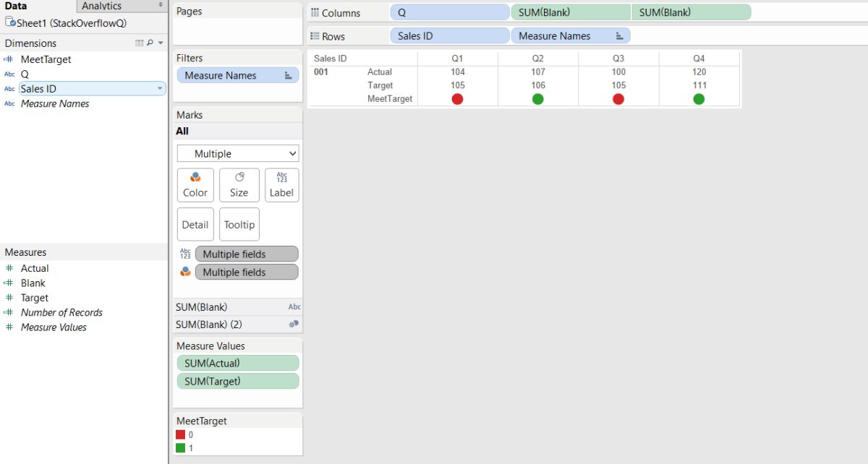This screenshot has width=868, height=464.
Task: Click the sort icon on Rows Measure Names
Action: 619,35
